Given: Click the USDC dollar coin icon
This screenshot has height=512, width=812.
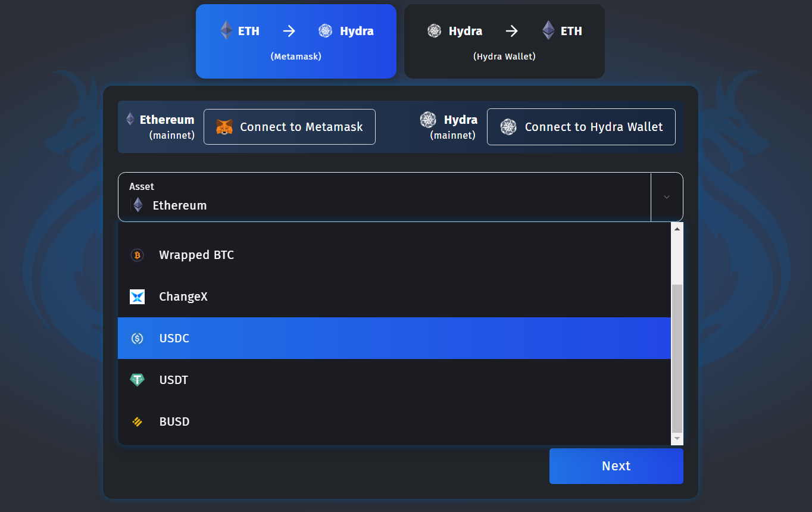Looking at the screenshot, I should (x=137, y=338).
